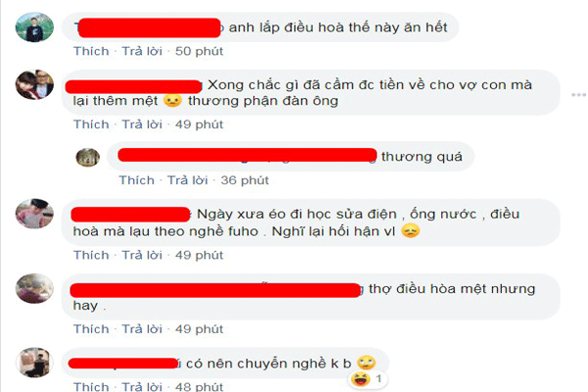Viewport: 588px width, 392px height.
Task: Open the avatar of the 'nghề fuho' commenter
Action: [x=34, y=214]
